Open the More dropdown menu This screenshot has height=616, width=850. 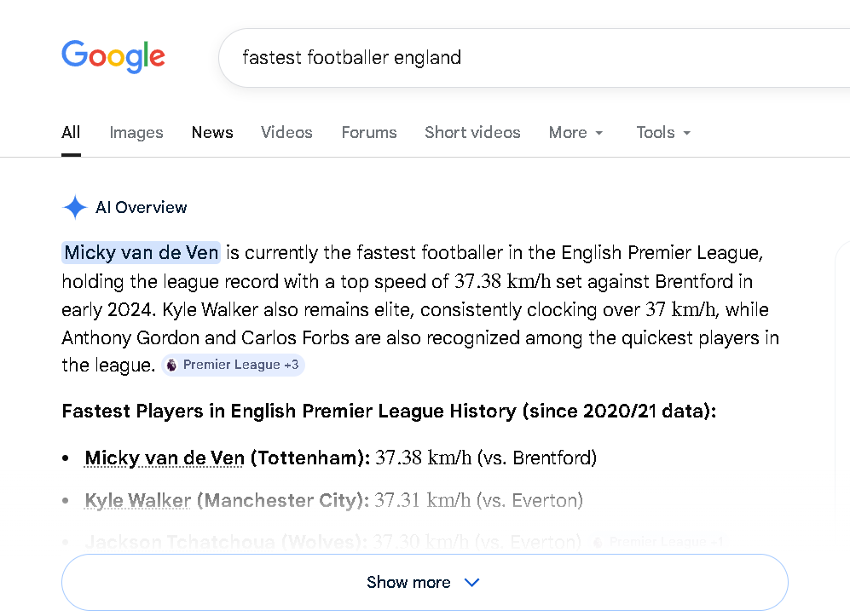click(575, 132)
